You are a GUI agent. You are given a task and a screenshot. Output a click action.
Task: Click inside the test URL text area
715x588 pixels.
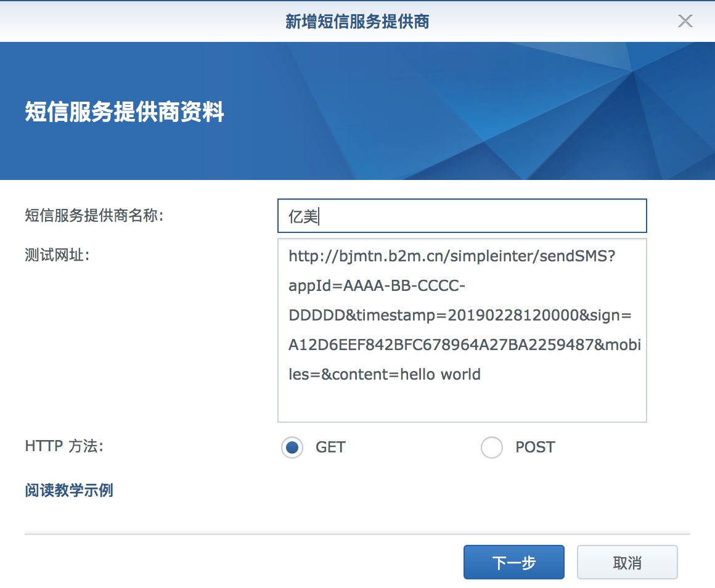[462, 330]
